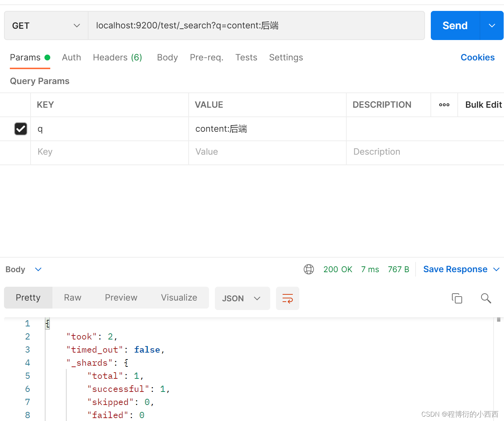Open the GET method dropdown
Viewport: 504px width, 421px height.
click(46, 25)
